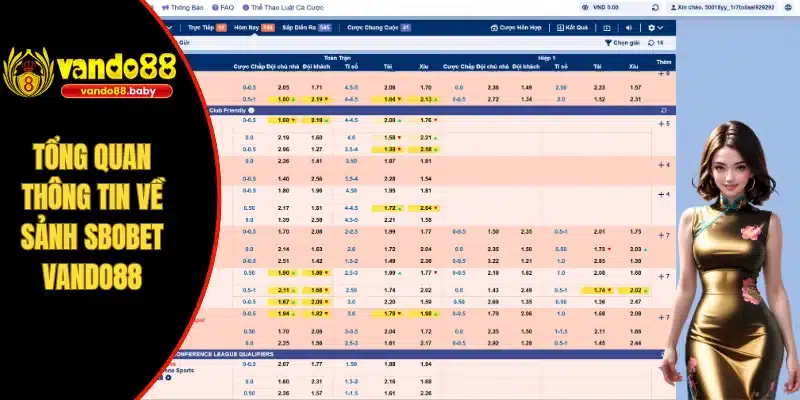Expand the sport selector chevron at toolbar left
This screenshot has height=400, width=800.
[x=169, y=28]
